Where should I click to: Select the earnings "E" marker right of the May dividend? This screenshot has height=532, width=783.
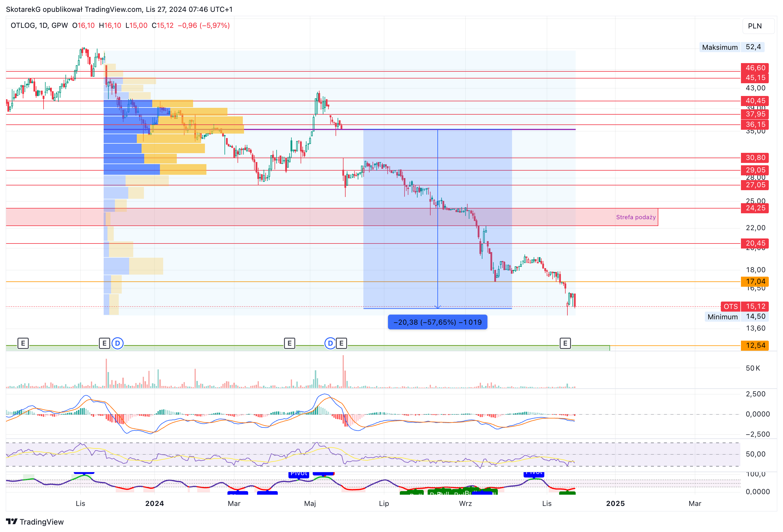pos(341,344)
